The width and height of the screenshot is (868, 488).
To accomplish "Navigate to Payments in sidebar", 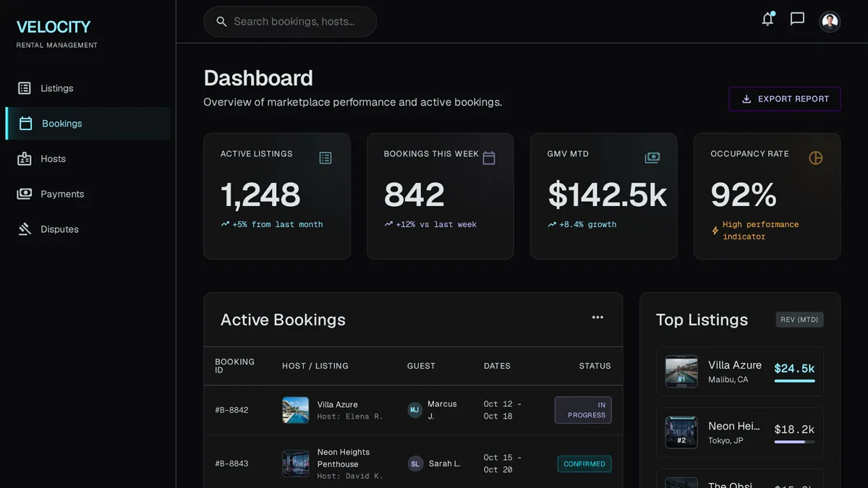I will click(88, 194).
